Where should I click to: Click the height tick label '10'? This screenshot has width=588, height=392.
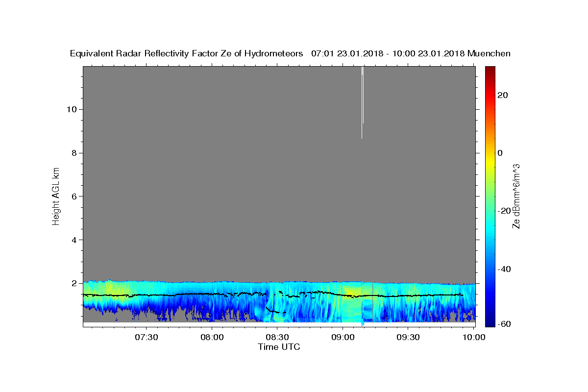(71, 109)
